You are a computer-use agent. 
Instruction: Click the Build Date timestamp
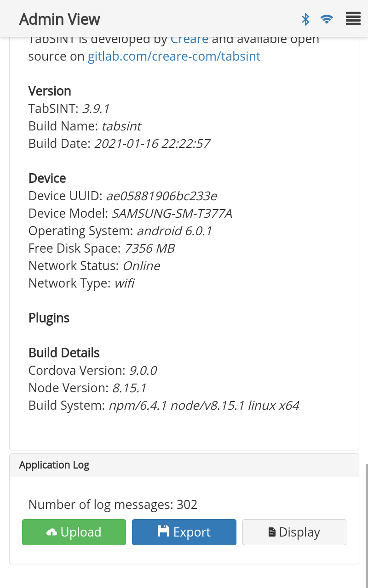(152, 144)
